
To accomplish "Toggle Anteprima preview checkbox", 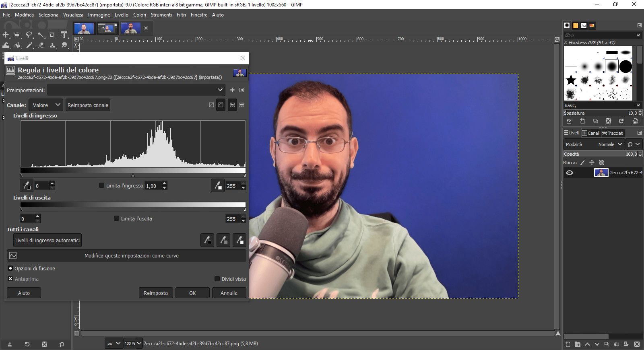I will [10, 279].
